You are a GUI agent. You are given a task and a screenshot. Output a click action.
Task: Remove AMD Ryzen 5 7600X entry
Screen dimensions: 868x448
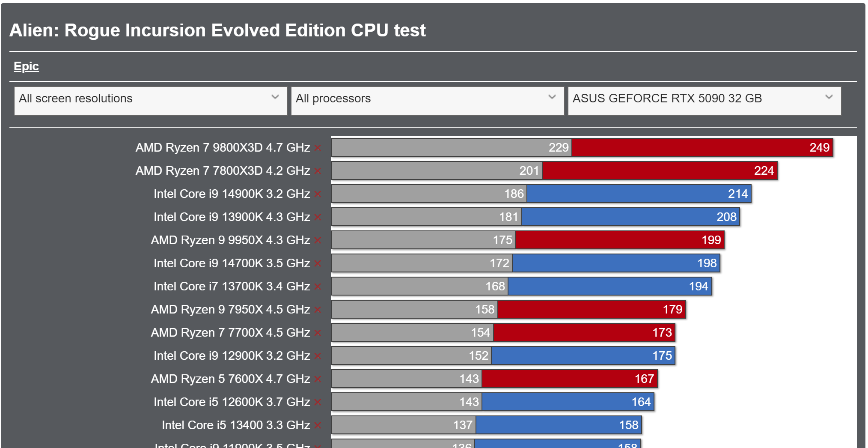coord(318,379)
